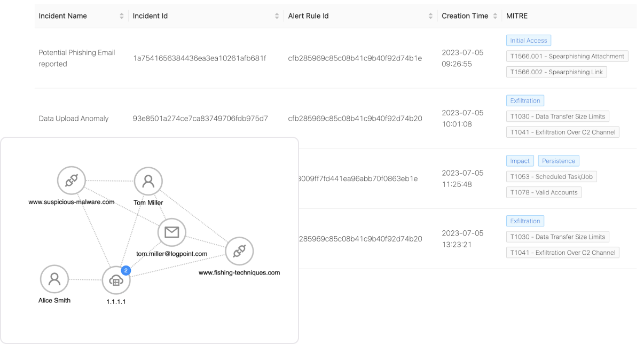This screenshot has width=644, height=344.
Task: Open the Data Upload Anomaly incident
Action: click(74, 119)
